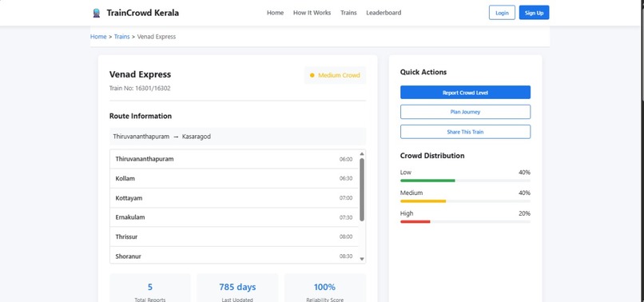Click the Venad Express breadcrumb text

pos(157,37)
